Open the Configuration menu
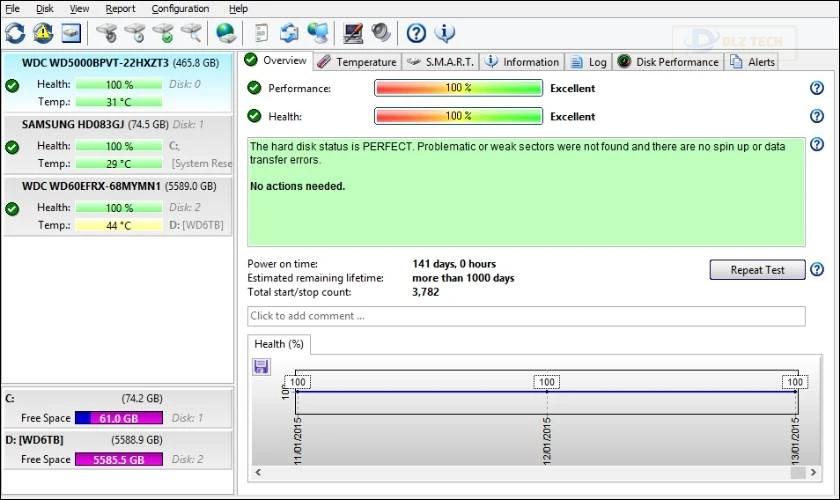840x500 pixels. 181,9
